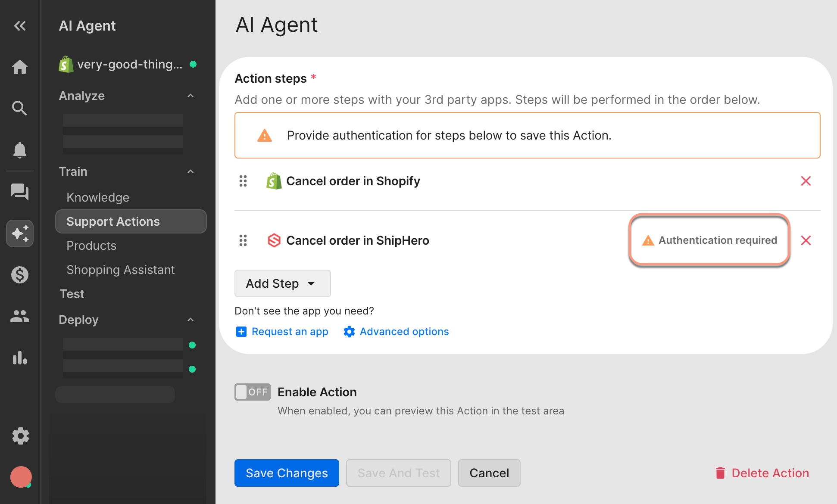Collapse the sidebar with the double-chevron icon
Screen dimensions: 837x504
20,26
